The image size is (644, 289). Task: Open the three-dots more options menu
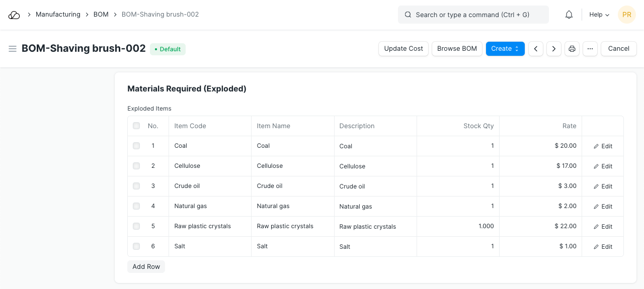point(590,49)
